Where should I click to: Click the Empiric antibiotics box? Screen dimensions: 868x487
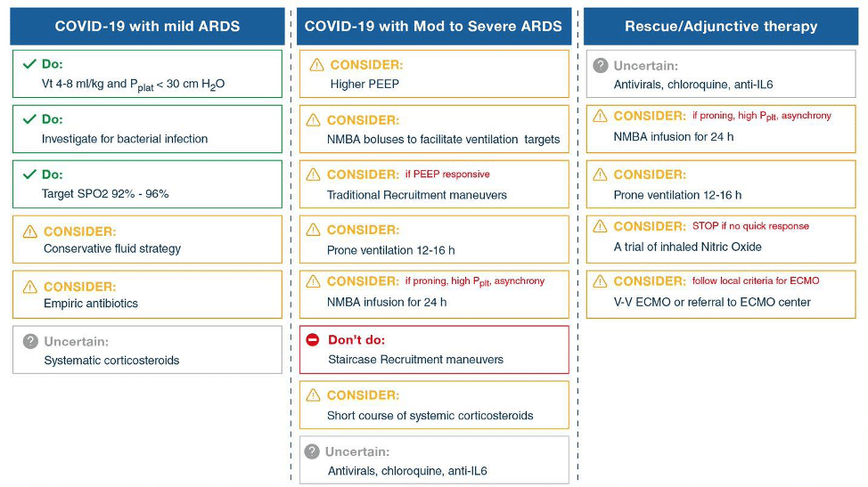(147, 295)
